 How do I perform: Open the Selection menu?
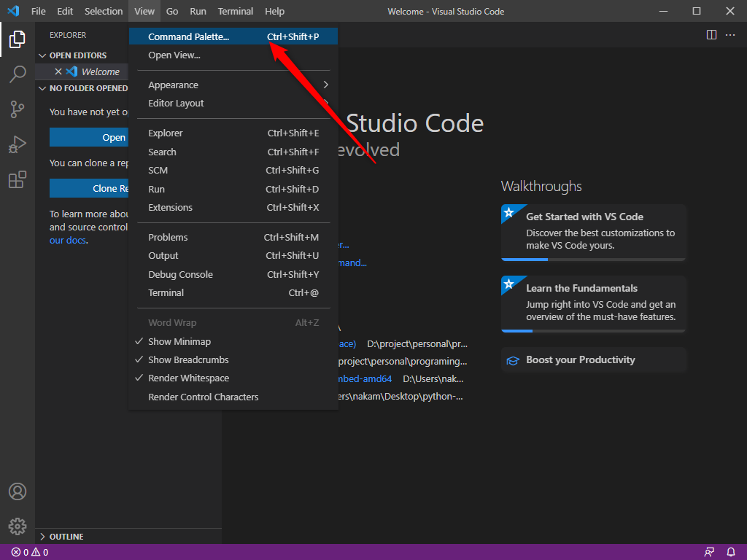(x=104, y=11)
